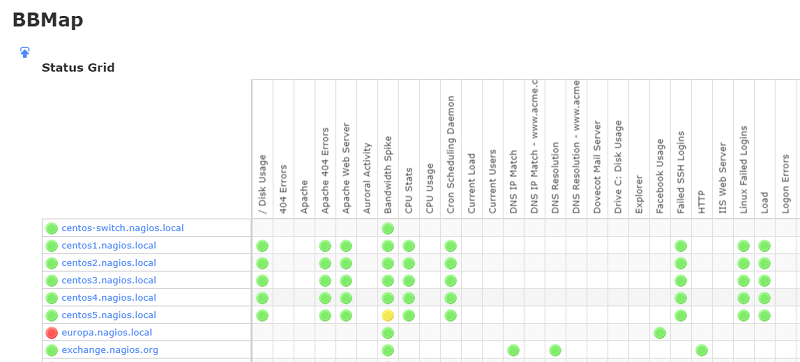Click Bandwidth Spike dot for centos-switch
800x362 pixels.
click(388, 228)
